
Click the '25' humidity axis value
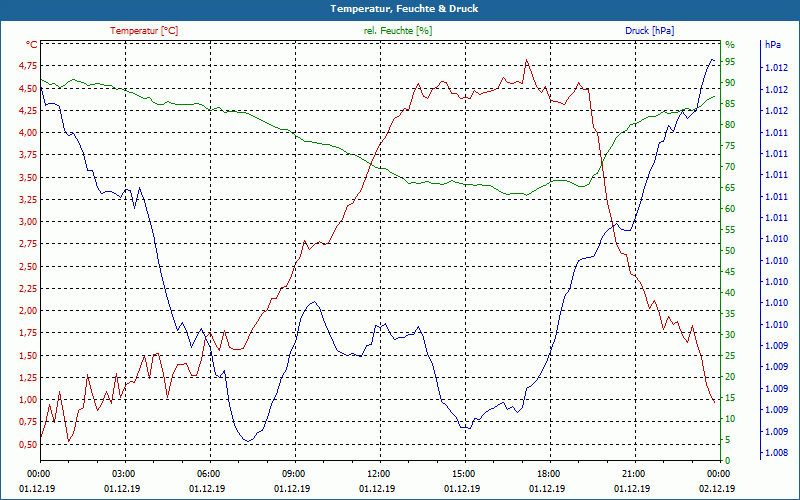(730, 356)
